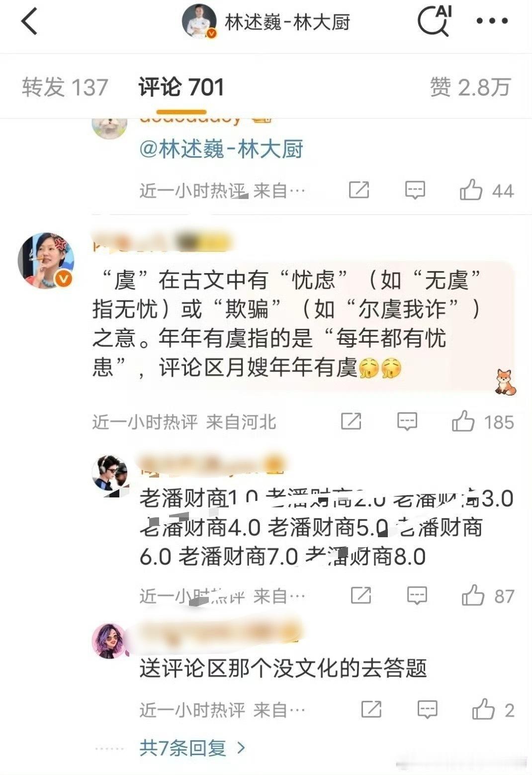This screenshot has width=532, height=775.
Task: Repost the comment with 185 likes
Action: [x=351, y=422]
